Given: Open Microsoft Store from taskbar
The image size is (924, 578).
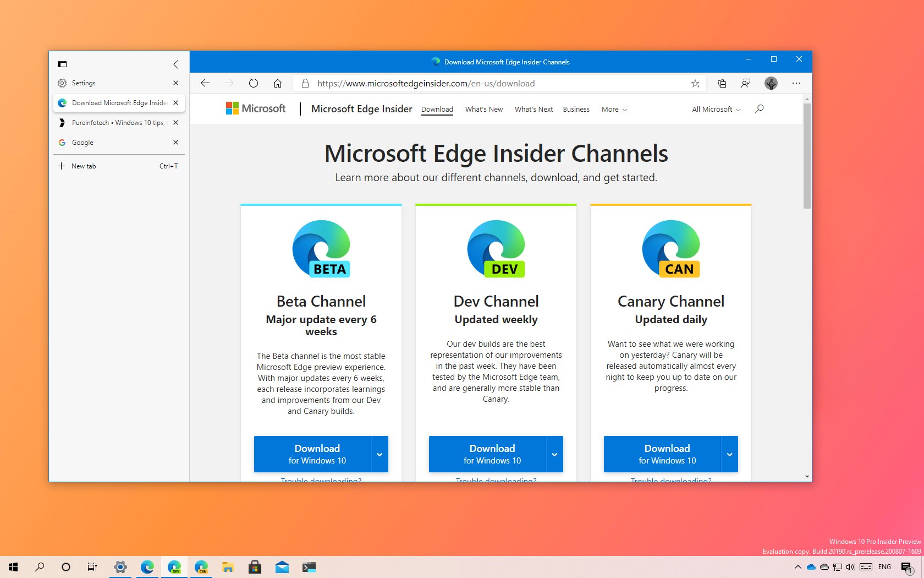Looking at the screenshot, I should coord(255,567).
